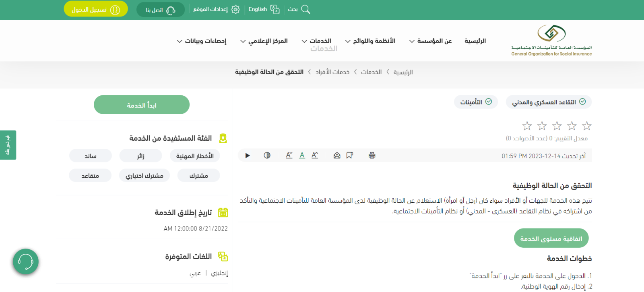Click the share by email envelope icon
Viewport: 644px width, 292px height.
pos(337,155)
